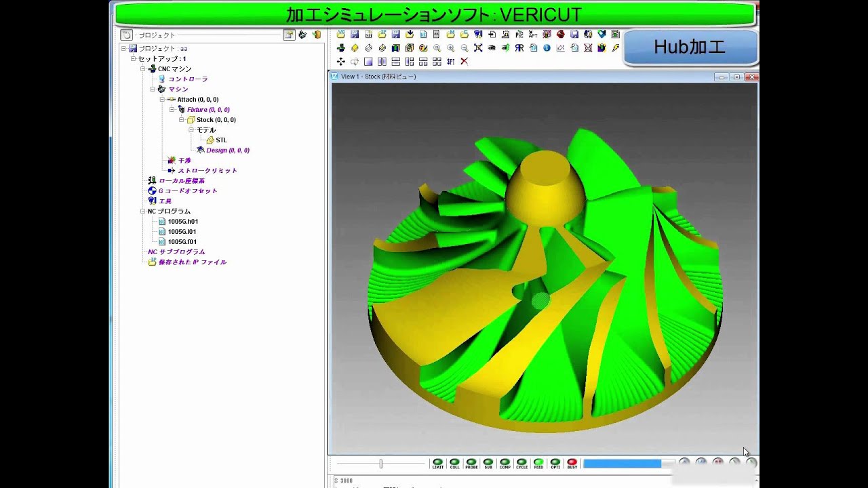The image size is (868, 488).
Task: Select the four-view grid layout icon
Action: (x=437, y=62)
